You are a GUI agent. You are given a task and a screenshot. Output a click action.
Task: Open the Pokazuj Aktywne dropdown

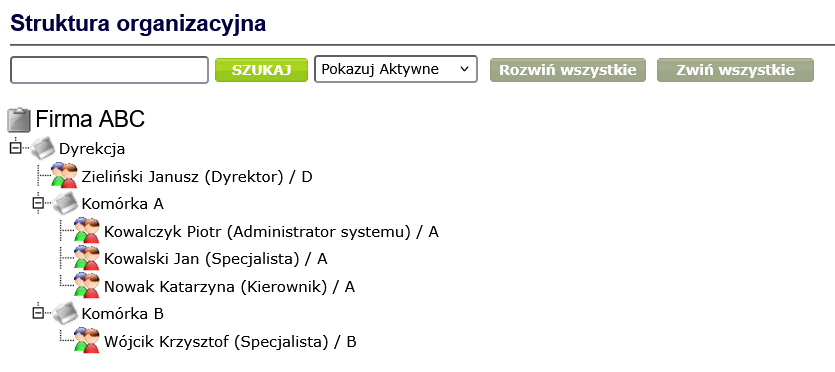click(x=396, y=69)
